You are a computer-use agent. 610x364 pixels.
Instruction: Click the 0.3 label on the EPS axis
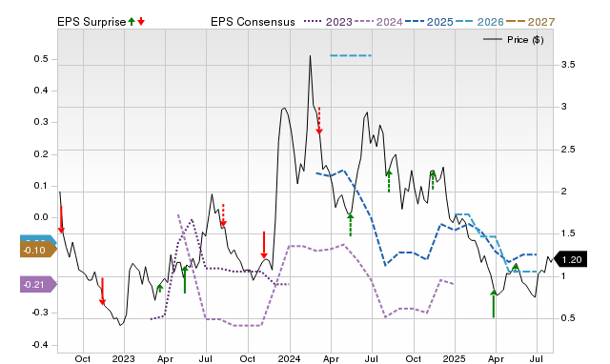click(x=41, y=122)
